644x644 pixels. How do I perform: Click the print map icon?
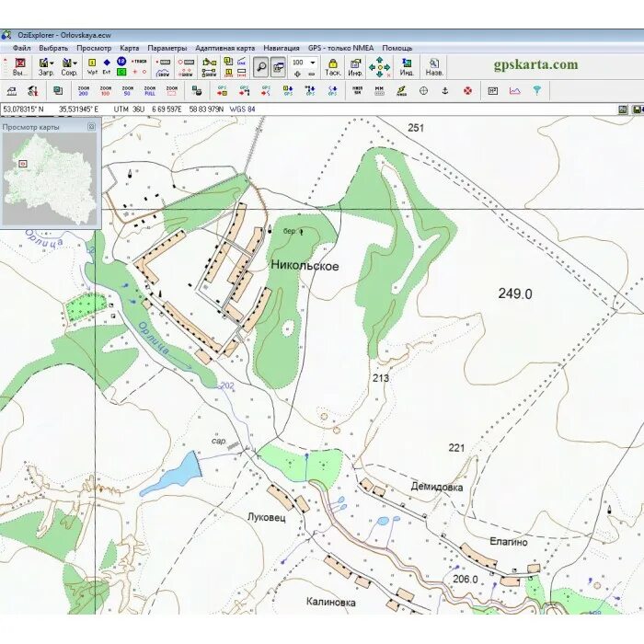197,91
